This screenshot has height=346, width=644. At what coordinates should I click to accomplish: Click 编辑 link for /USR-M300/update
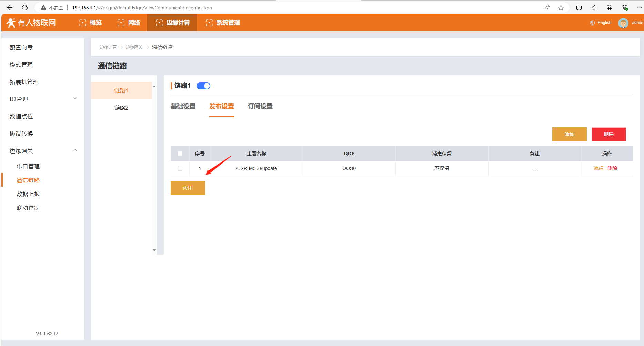point(598,168)
